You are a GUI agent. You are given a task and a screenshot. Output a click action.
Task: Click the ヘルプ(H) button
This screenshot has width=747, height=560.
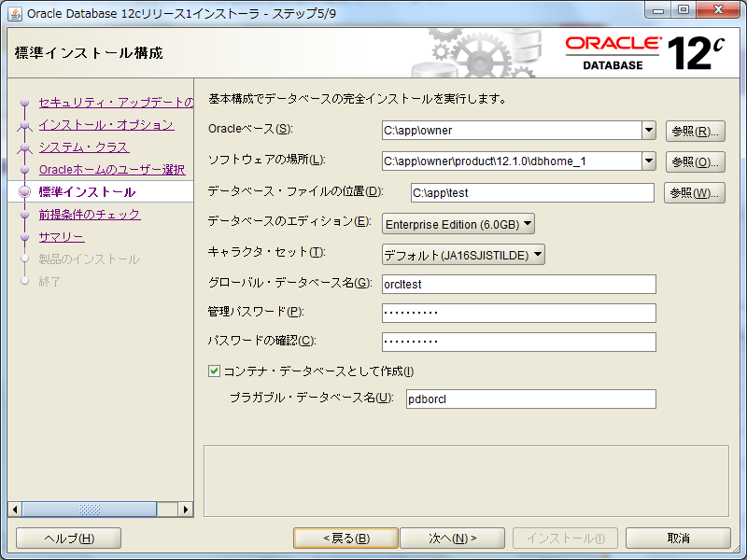click(x=68, y=539)
